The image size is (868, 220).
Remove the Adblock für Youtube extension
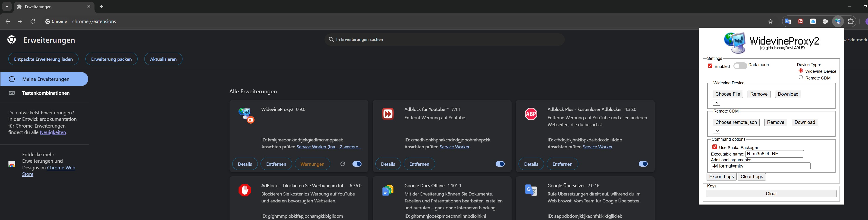419,164
